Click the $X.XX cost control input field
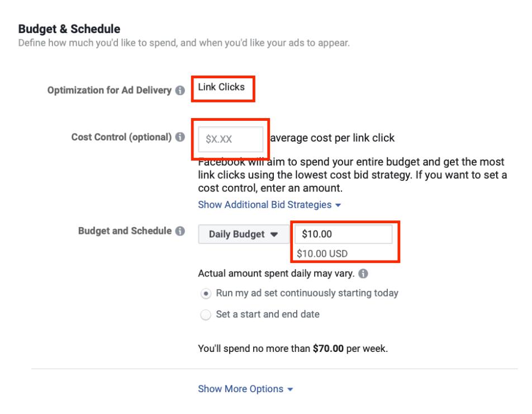Image resolution: width=532 pixels, height=414 pixels. pyautogui.click(x=231, y=139)
